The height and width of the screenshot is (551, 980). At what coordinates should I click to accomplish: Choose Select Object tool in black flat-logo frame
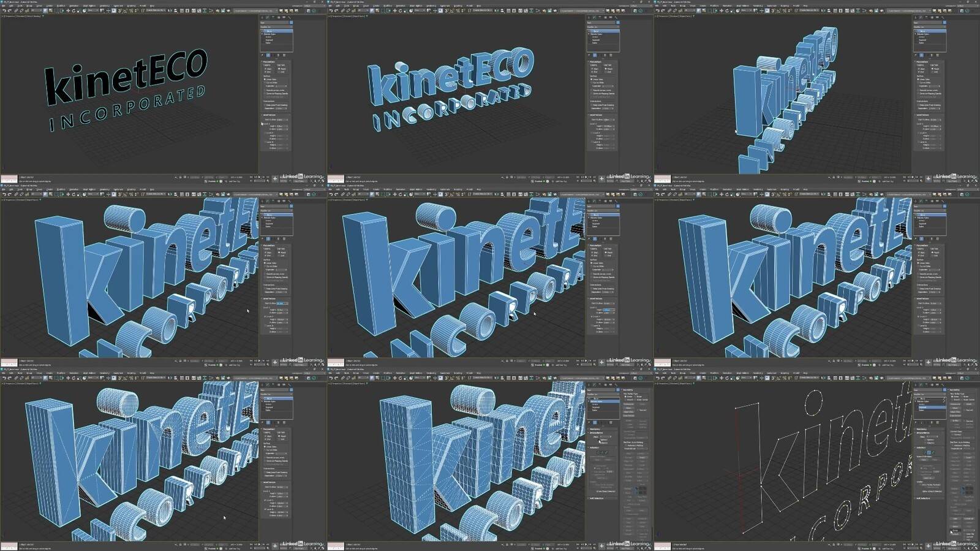point(44,10)
